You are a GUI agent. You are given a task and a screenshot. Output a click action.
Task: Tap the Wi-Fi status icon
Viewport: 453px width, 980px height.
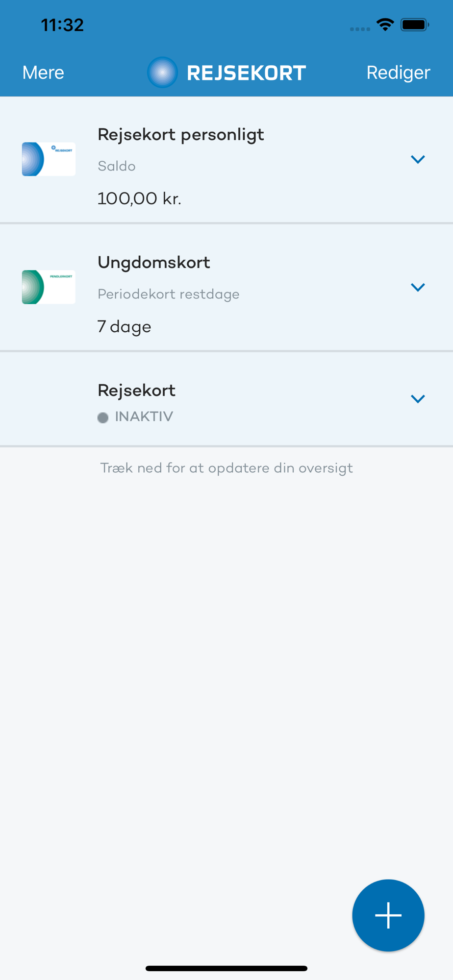tap(385, 24)
